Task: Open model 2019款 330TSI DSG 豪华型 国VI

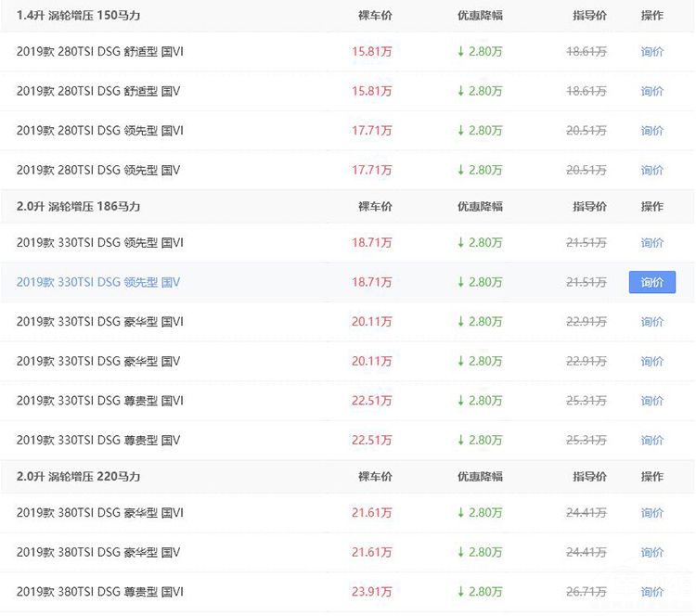Action: (x=100, y=321)
